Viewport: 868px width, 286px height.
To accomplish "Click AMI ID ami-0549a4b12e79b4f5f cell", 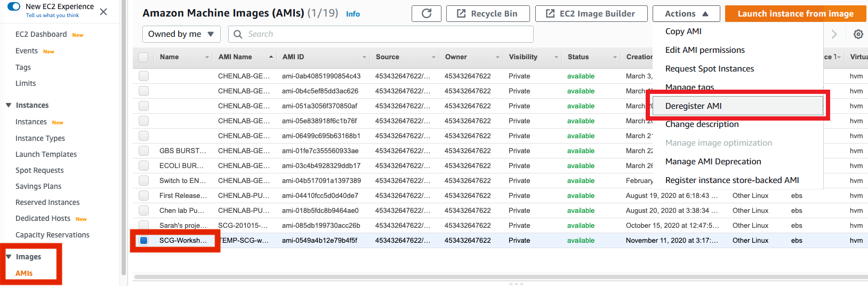I will 320,241.
